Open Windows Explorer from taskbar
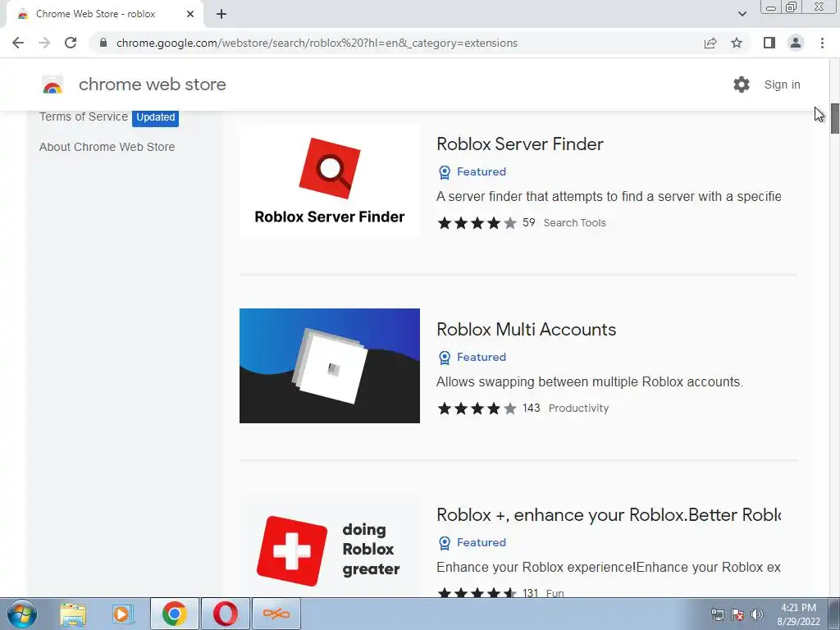Image resolution: width=840 pixels, height=630 pixels. 73,614
